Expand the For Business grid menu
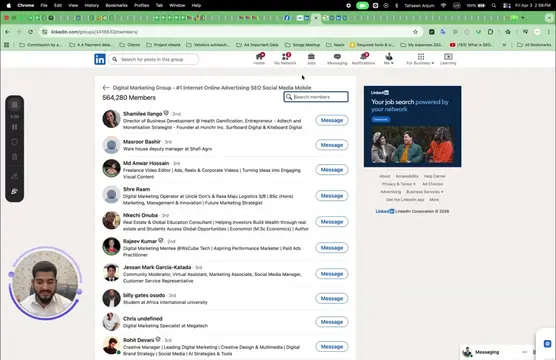Image resolution: width=556 pixels, height=360 pixels. 420,59
